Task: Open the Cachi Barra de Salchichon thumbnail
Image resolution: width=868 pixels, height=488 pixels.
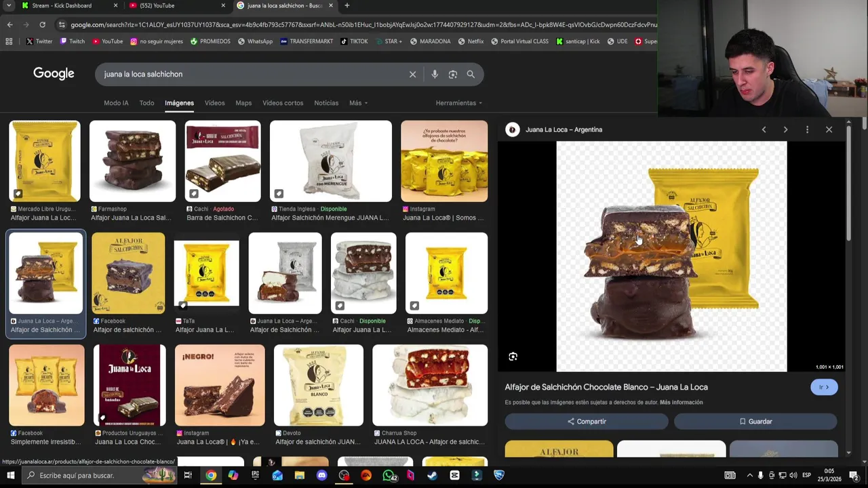Action: [x=222, y=161]
